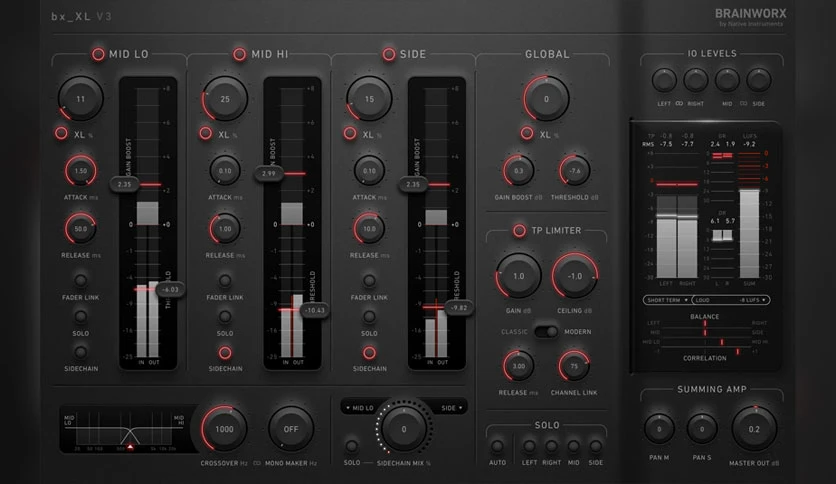
Task: Click the MID LO Release knob 50.0
Action: click(x=81, y=229)
